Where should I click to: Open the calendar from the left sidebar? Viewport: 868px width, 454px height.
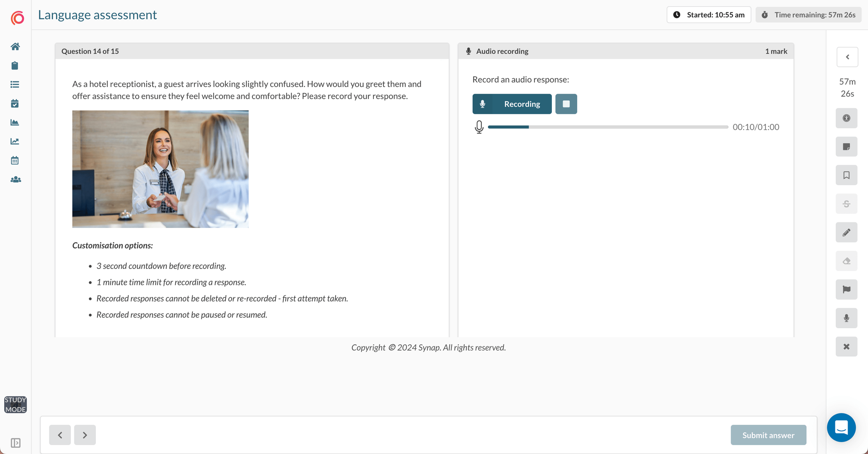click(15, 160)
